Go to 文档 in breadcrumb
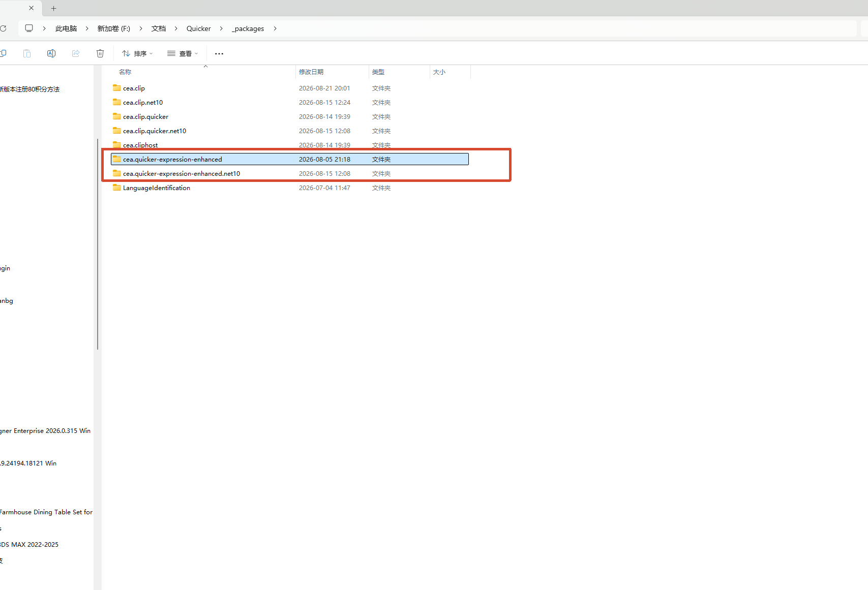868x590 pixels. [159, 28]
